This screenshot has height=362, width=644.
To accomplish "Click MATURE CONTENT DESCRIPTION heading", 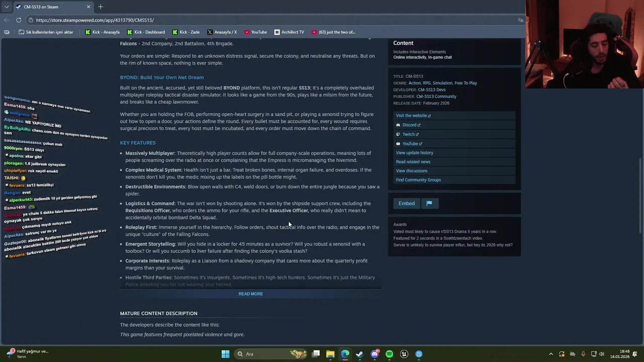I will 158,313.
